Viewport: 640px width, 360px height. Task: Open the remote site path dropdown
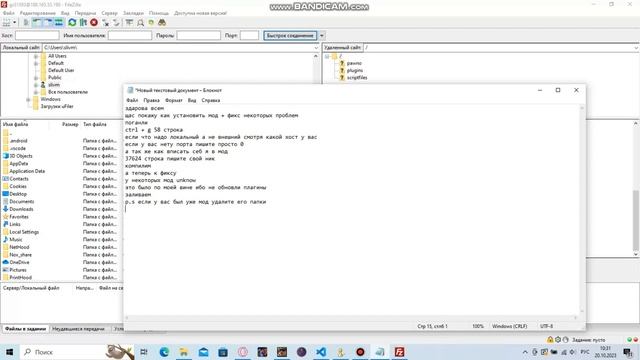click(x=636, y=48)
